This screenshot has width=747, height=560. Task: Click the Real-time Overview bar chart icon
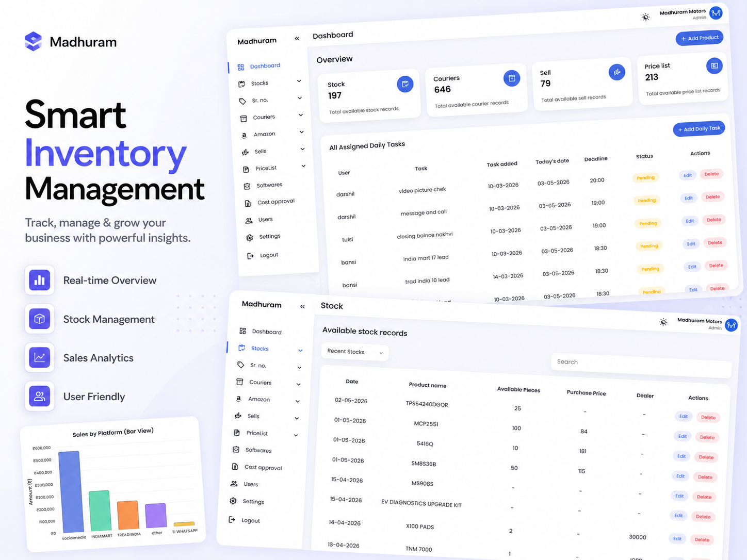(x=39, y=280)
